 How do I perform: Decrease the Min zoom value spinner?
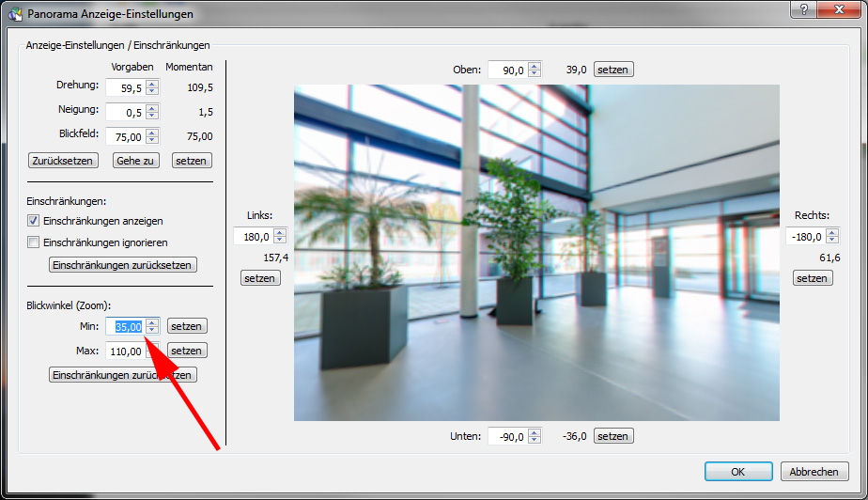[152, 331]
